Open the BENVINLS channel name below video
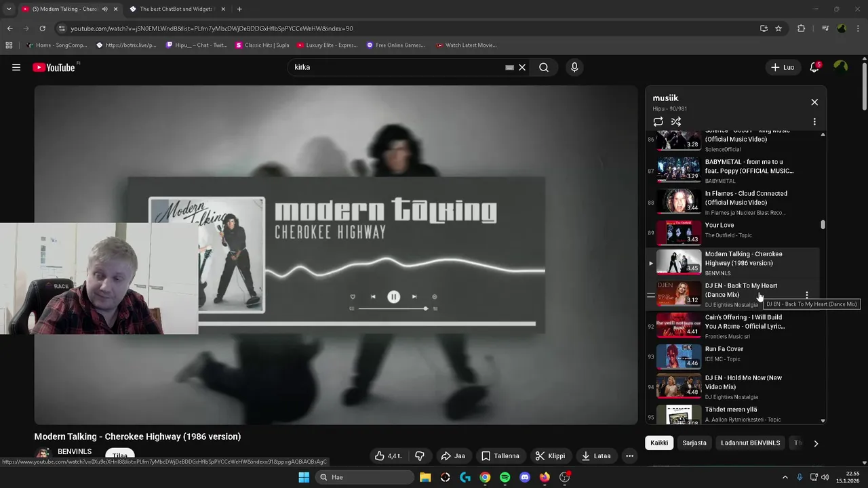The height and width of the screenshot is (488, 868). point(75,451)
